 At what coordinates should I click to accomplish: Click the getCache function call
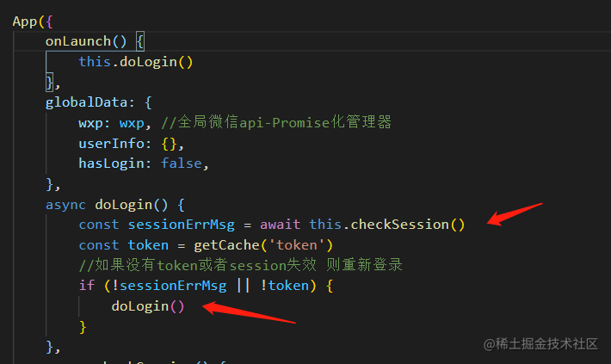click(226, 245)
